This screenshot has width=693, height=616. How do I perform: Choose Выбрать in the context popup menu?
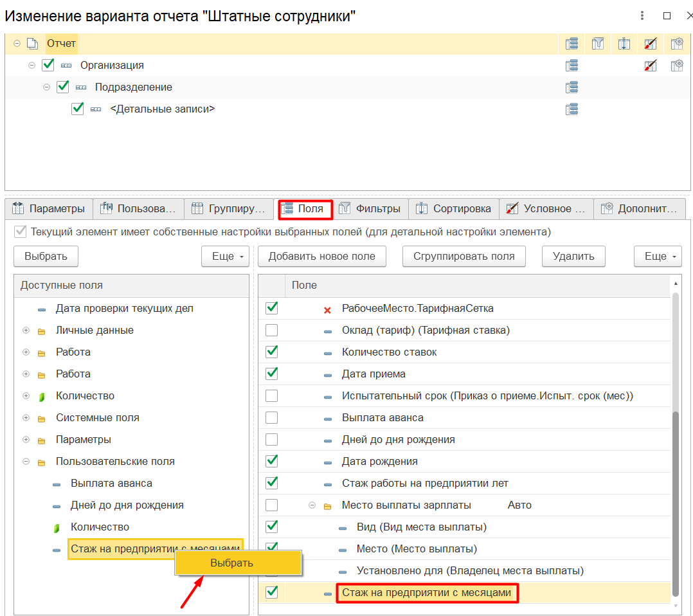point(239,563)
